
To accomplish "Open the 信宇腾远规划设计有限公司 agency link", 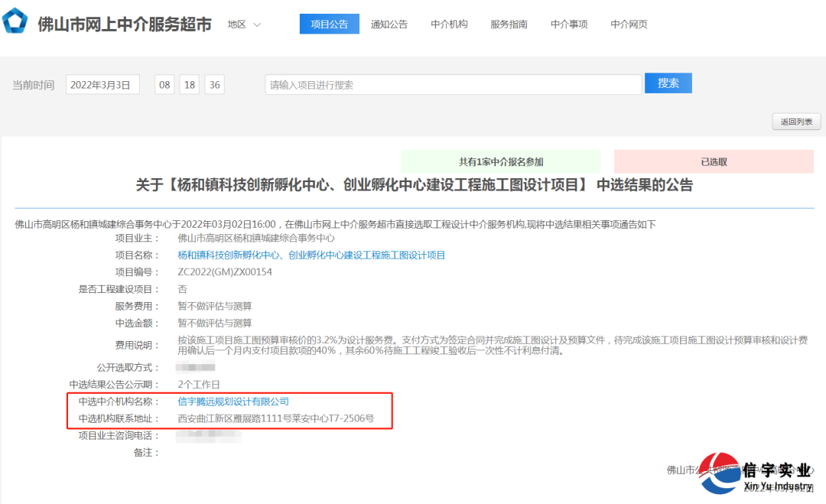I will coord(233,402).
